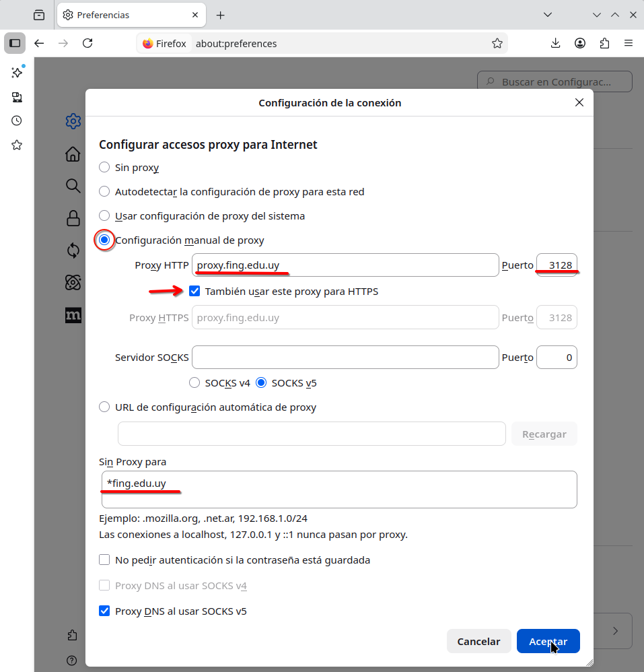This screenshot has width=644, height=672.
Task: Bookmark this page with the star icon
Action: [497, 43]
